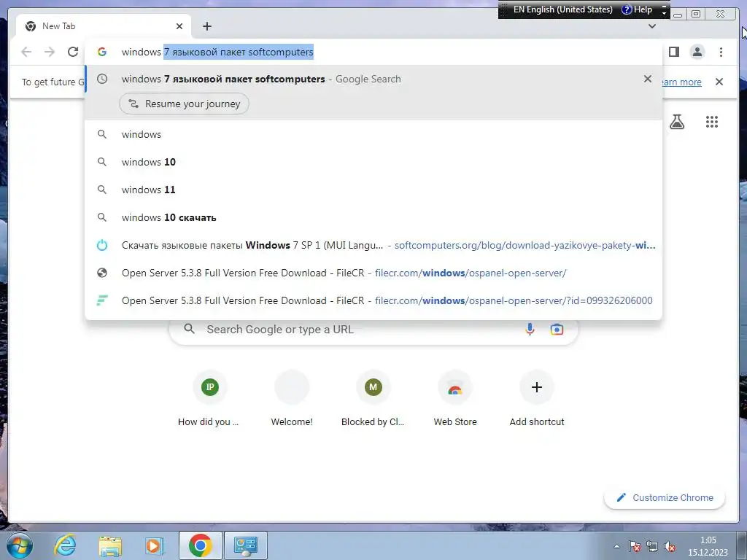Open the Control Panel taskbar icon
The height and width of the screenshot is (560, 747).
246,545
